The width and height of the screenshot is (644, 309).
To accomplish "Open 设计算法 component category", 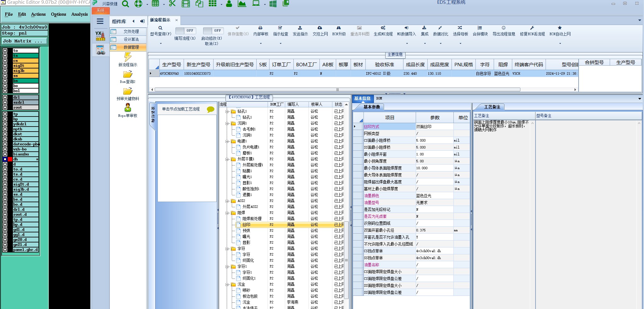I will click(x=128, y=39).
